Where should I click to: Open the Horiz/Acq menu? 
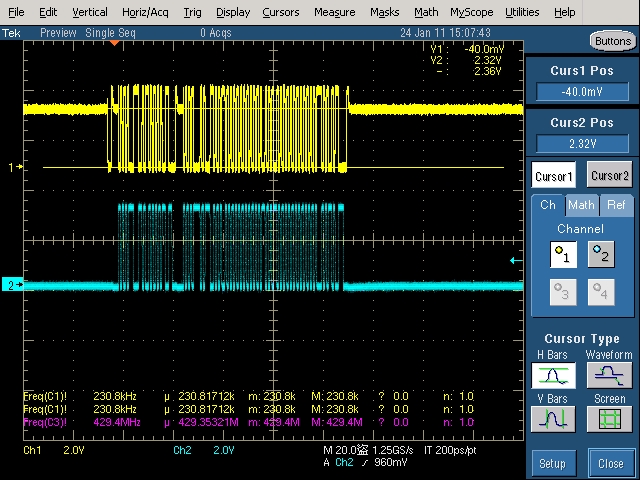145,12
